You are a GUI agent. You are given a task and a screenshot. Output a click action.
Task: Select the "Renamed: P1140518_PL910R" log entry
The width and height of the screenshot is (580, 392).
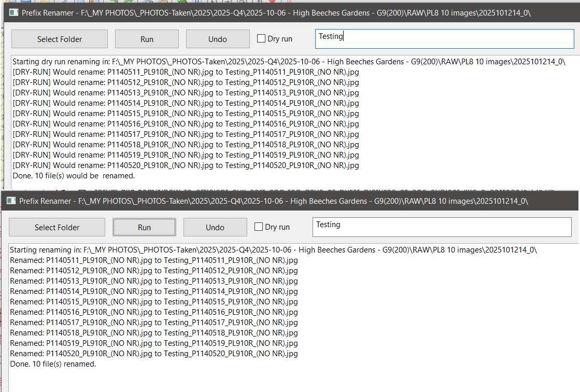point(153,333)
